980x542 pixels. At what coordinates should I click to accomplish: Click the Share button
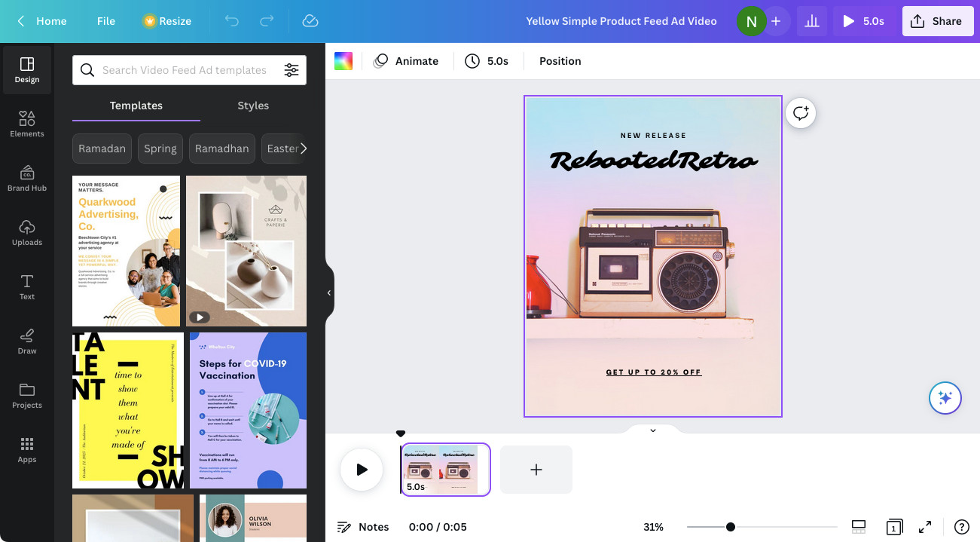(x=936, y=21)
